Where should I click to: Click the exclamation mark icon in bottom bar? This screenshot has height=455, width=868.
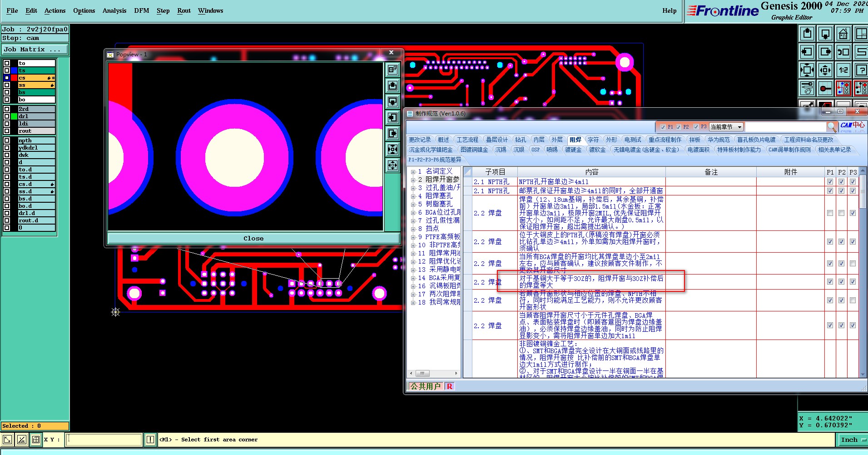point(150,440)
